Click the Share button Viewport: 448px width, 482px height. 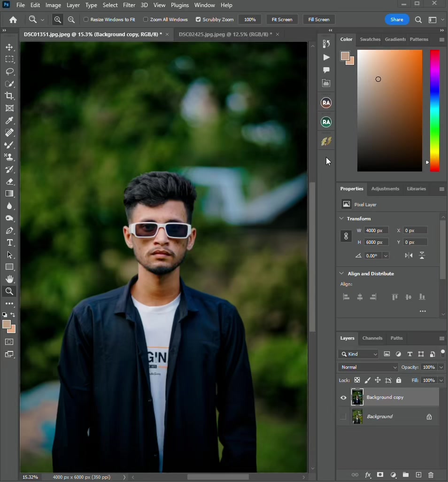pos(397,19)
